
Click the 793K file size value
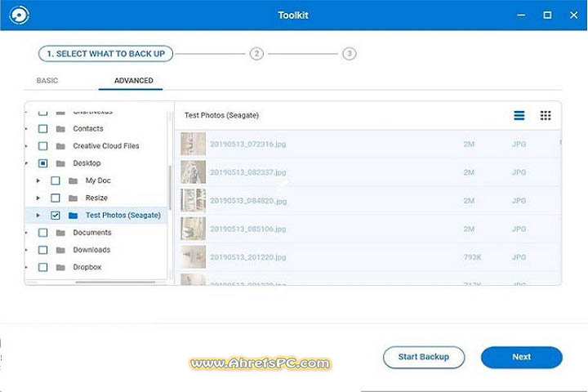[472, 257]
